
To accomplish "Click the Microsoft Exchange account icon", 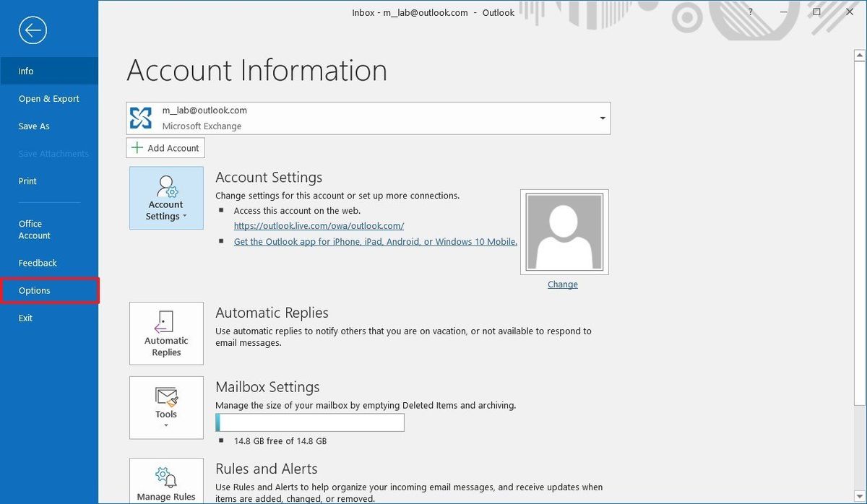I will (x=139, y=116).
